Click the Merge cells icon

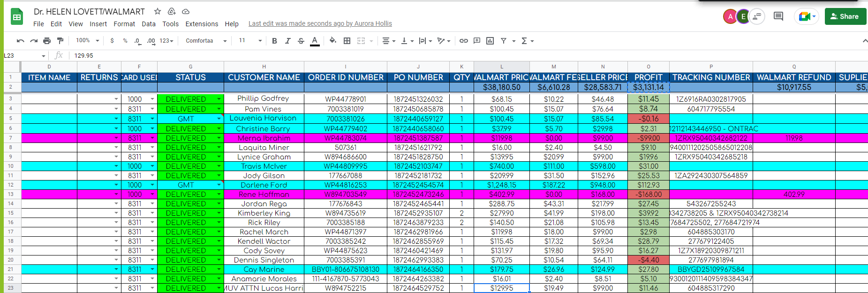361,41
